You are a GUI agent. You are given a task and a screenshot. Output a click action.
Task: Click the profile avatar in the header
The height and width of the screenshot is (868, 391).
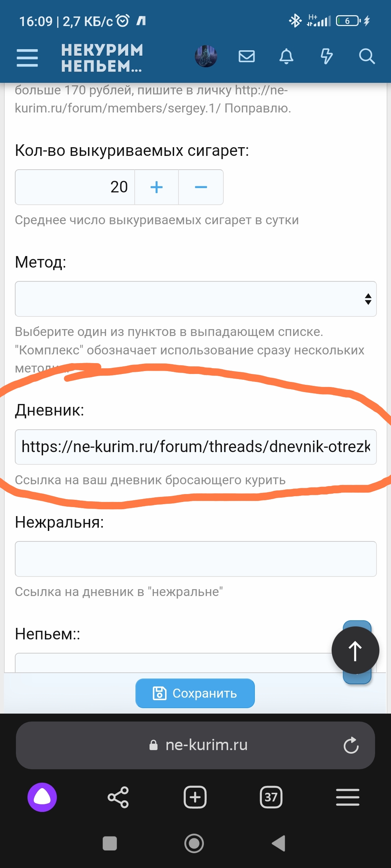(205, 56)
